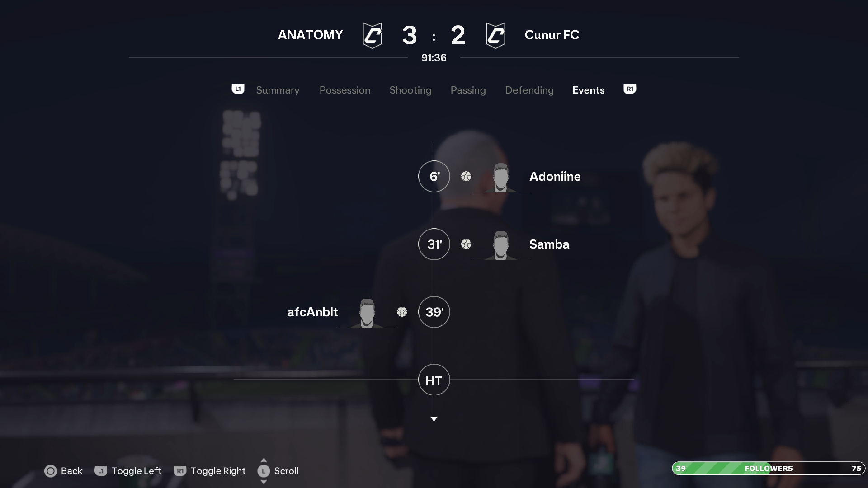This screenshot has height=488, width=868.
Task: Open the Shooting stats tab
Action: pyautogui.click(x=410, y=90)
